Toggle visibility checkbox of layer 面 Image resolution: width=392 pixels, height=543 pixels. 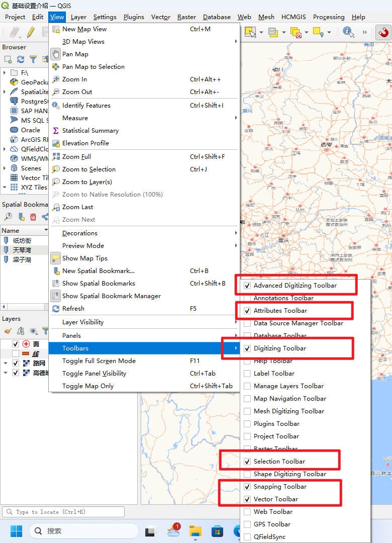point(15,344)
